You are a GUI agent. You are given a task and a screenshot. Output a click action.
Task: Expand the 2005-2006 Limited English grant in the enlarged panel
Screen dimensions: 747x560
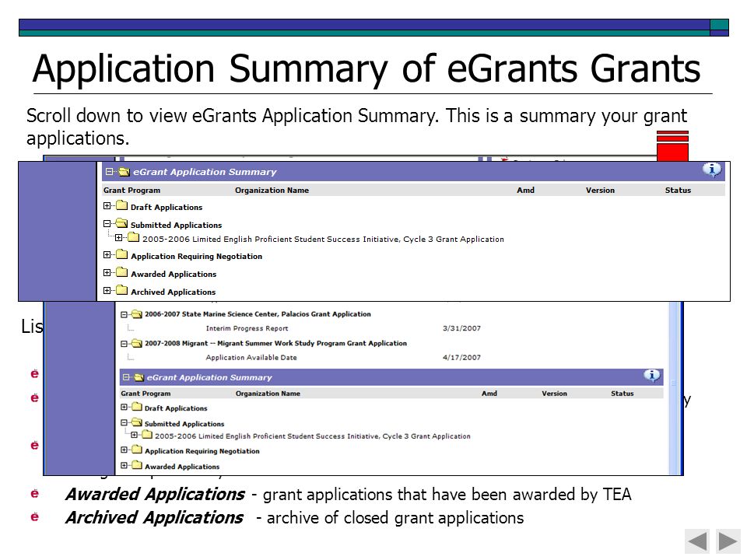coord(118,238)
